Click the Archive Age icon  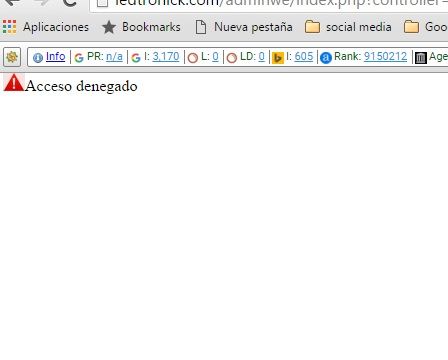point(421,58)
